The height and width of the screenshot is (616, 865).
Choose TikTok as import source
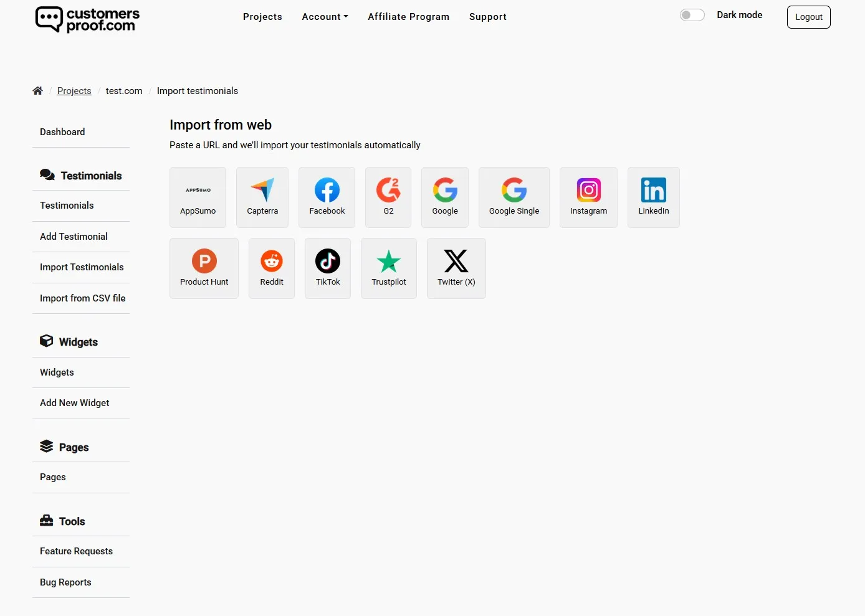coord(327,268)
